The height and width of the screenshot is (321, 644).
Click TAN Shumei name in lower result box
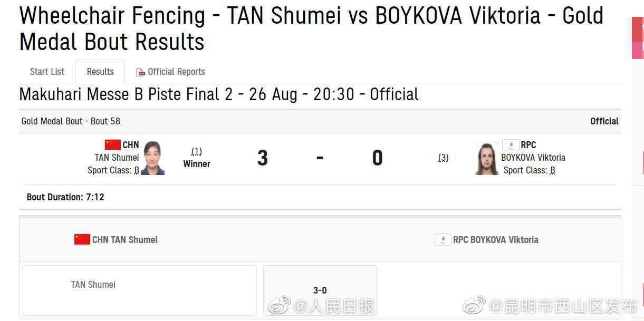pyautogui.click(x=93, y=285)
